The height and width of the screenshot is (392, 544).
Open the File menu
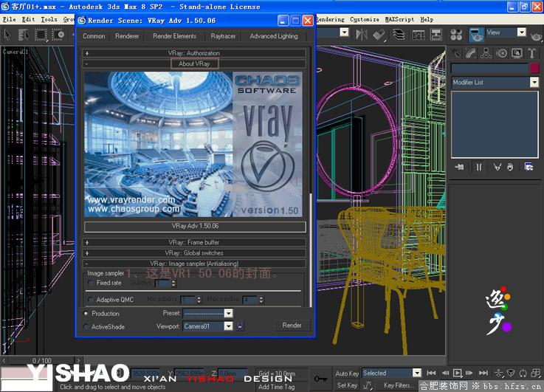(x=10, y=19)
